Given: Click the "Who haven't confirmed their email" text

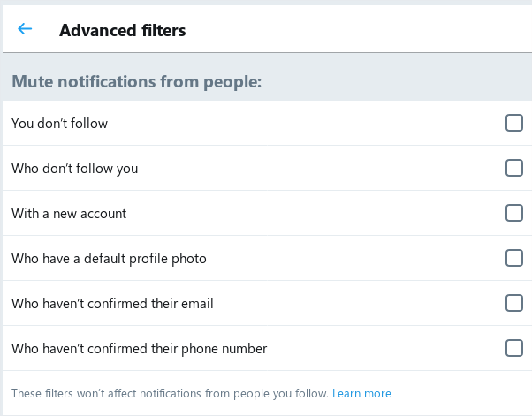Looking at the screenshot, I should point(112,304).
